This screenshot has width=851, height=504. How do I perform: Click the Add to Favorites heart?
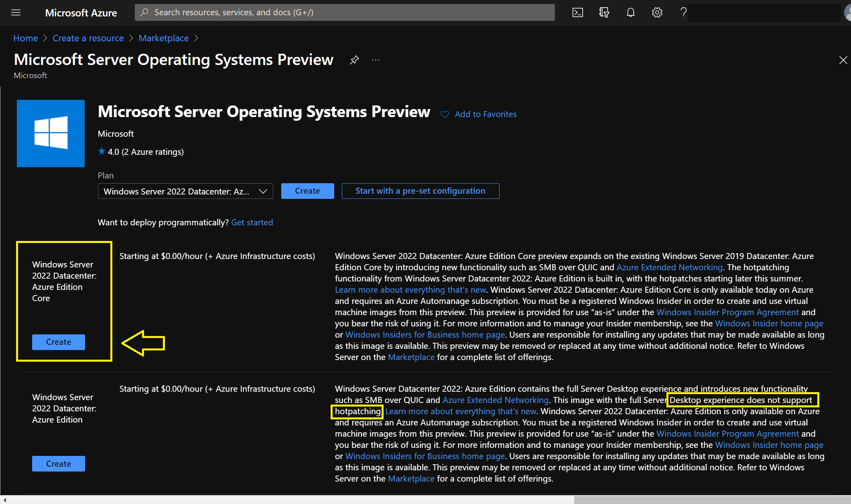445,114
